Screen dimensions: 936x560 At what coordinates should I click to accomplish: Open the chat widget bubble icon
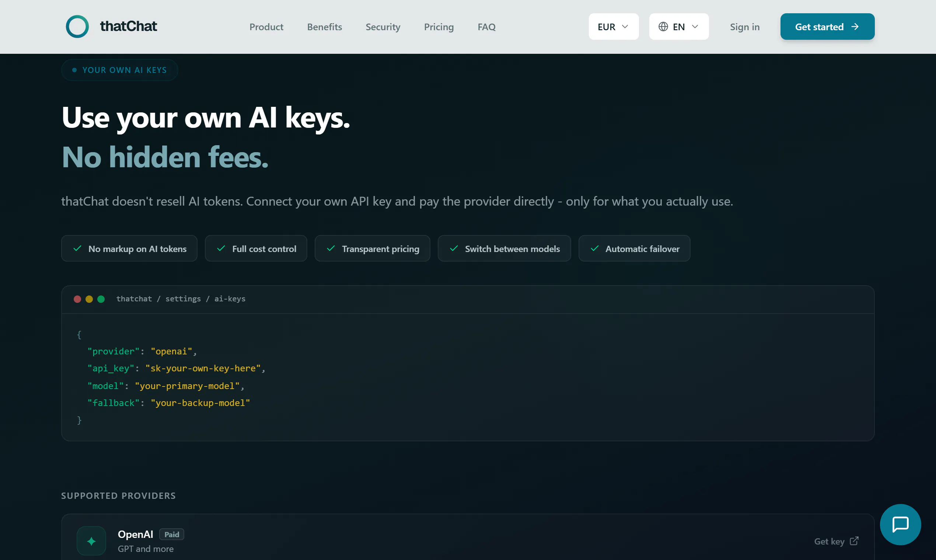[900, 524]
